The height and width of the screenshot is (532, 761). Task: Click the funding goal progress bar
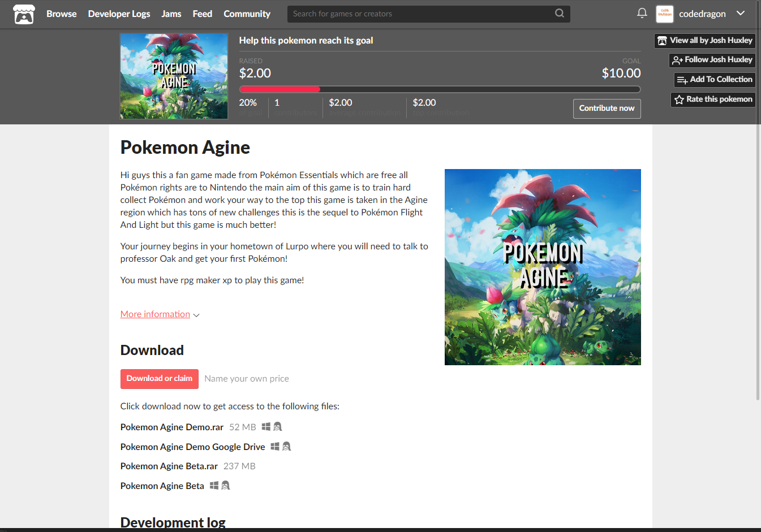point(440,89)
